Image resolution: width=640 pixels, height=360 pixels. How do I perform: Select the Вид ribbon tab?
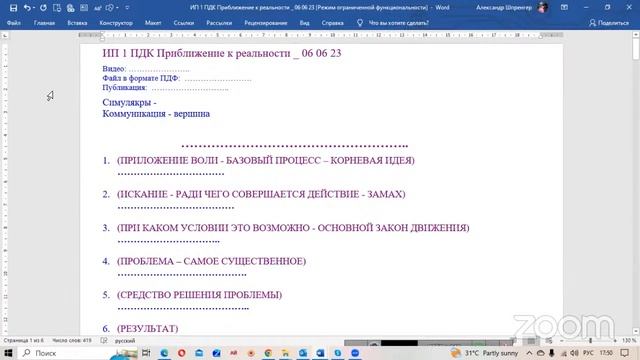tap(304, 23)
